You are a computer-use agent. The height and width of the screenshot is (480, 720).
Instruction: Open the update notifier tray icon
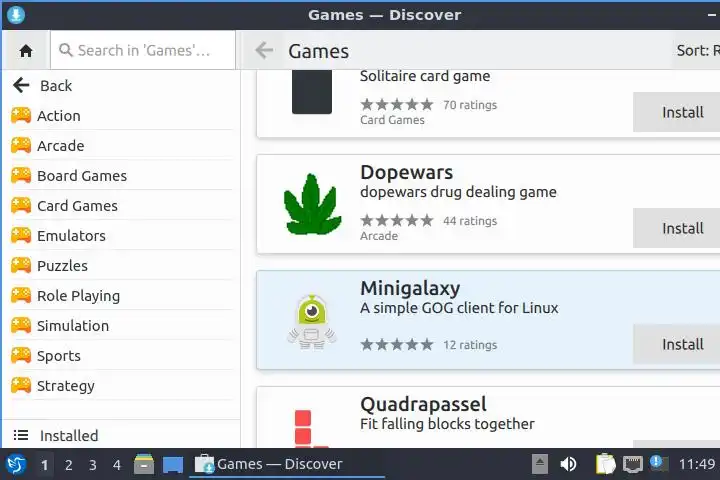(659, 463)
